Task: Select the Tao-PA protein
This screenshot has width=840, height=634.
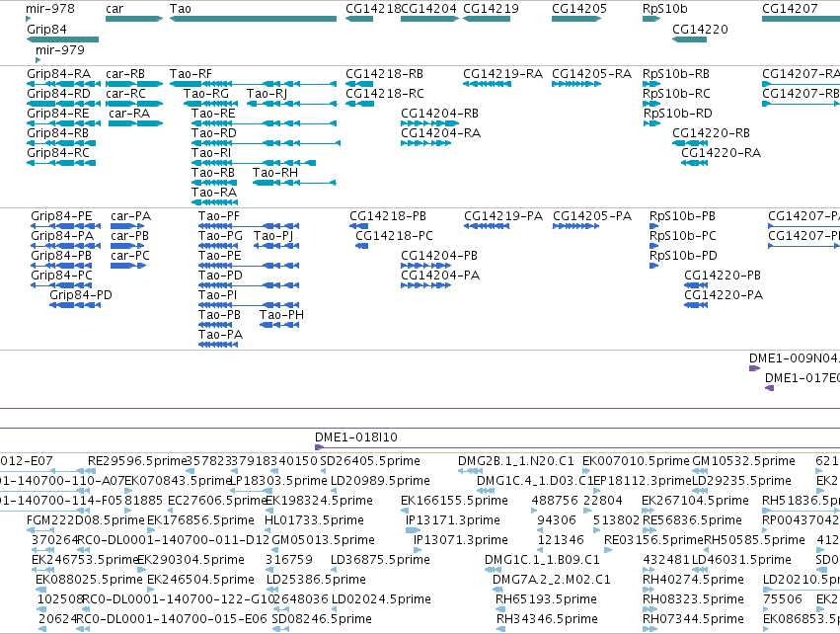Action: (x=218, y=345)
